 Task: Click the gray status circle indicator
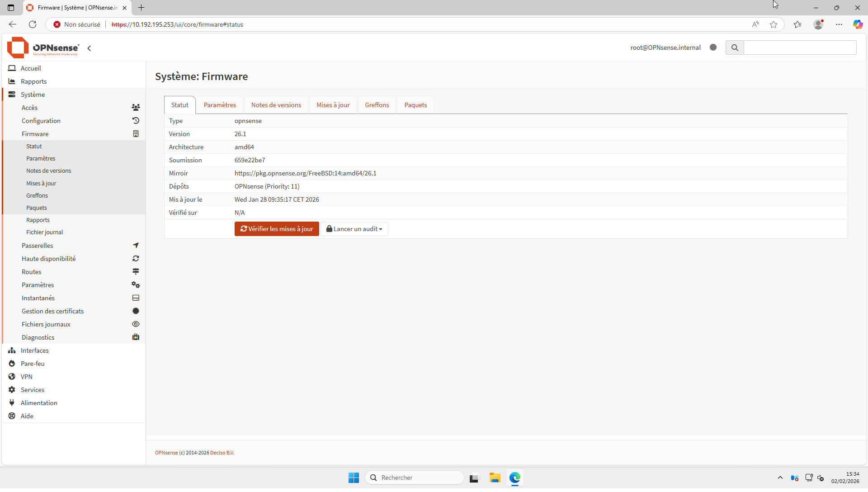[x=713, y=47]
